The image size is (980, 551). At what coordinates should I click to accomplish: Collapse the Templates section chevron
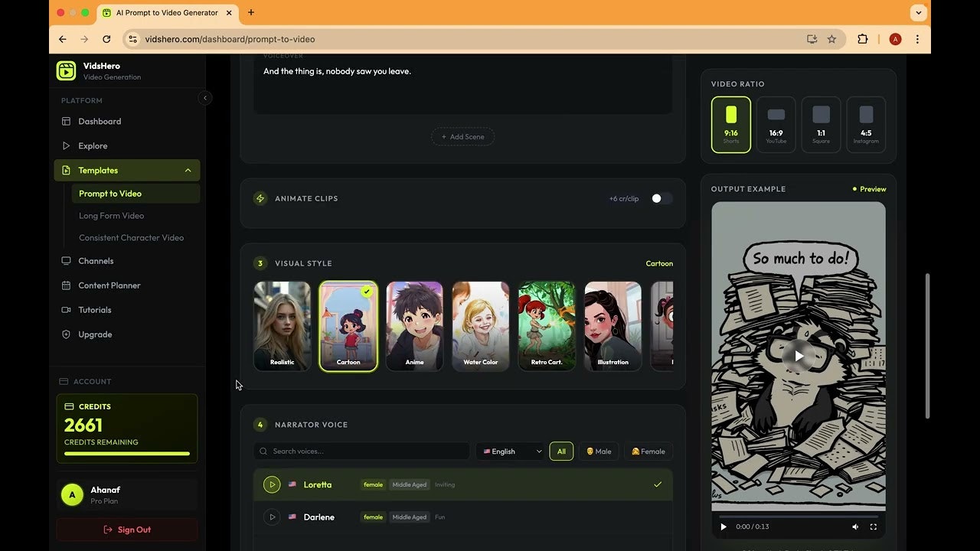(x=188, y=170)
